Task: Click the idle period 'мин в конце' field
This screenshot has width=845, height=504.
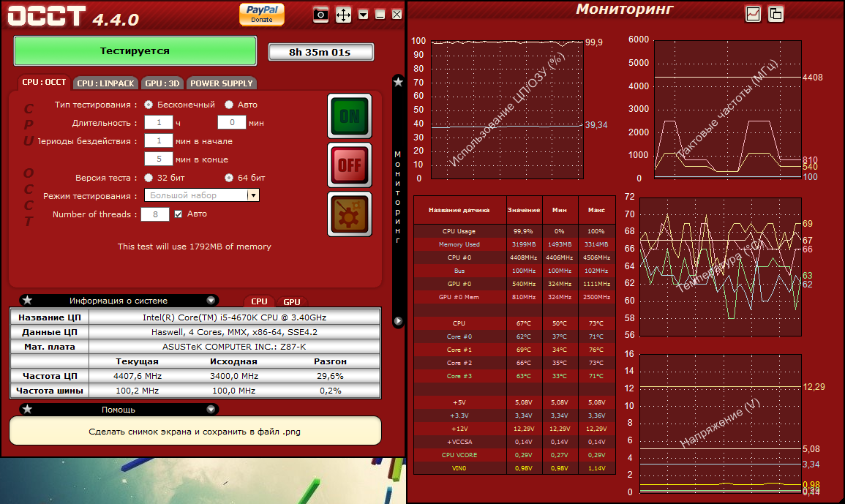Action: pos(159,159)
